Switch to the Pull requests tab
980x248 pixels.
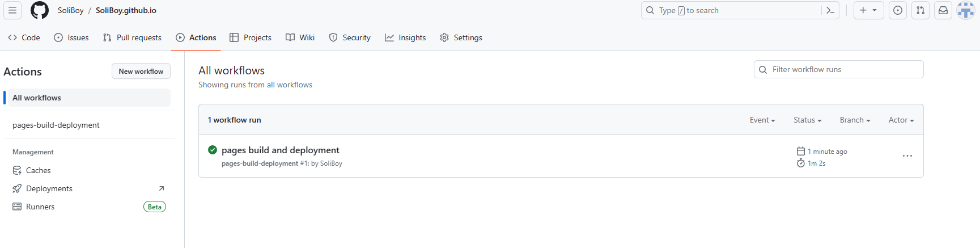pyautogui.click(x=132, y=37)
